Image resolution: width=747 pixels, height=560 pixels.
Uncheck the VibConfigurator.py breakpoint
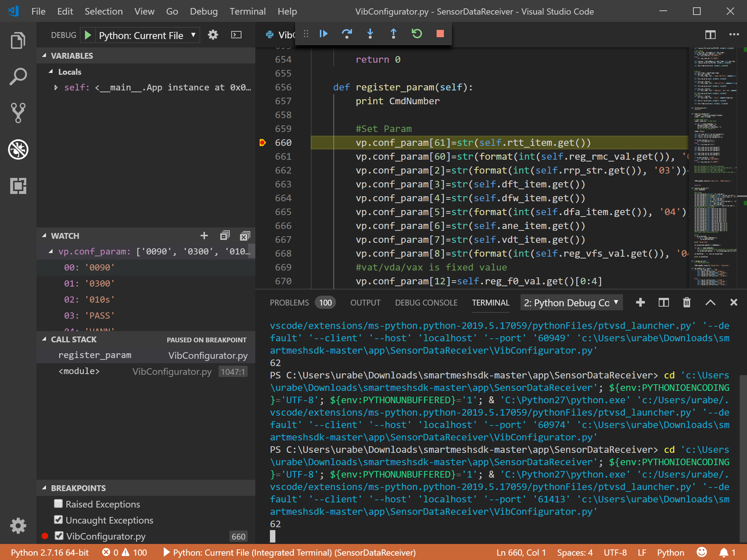(x=59, y=536)
